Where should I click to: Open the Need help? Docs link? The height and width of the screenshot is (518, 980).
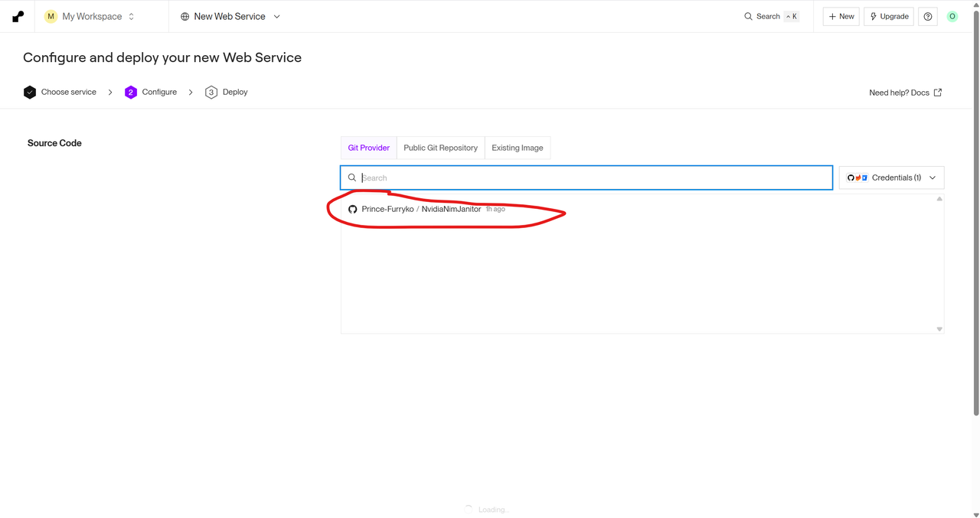(x=906, y=93)
